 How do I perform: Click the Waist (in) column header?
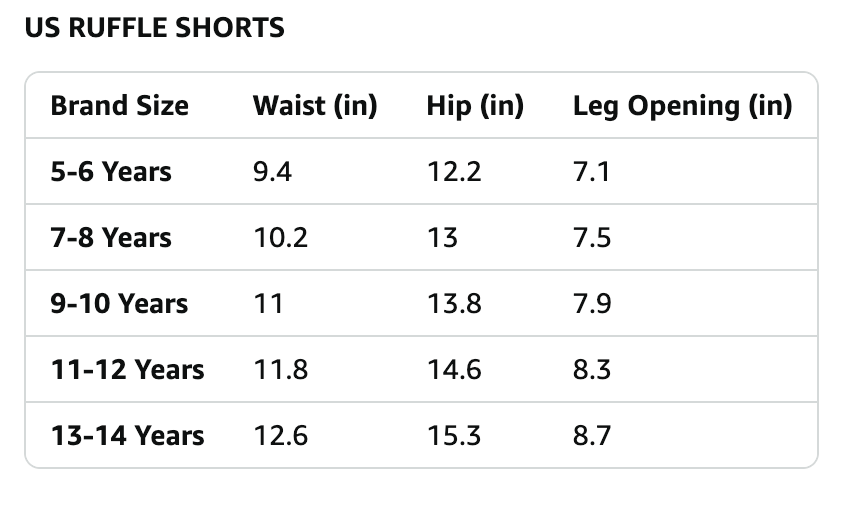315,105
